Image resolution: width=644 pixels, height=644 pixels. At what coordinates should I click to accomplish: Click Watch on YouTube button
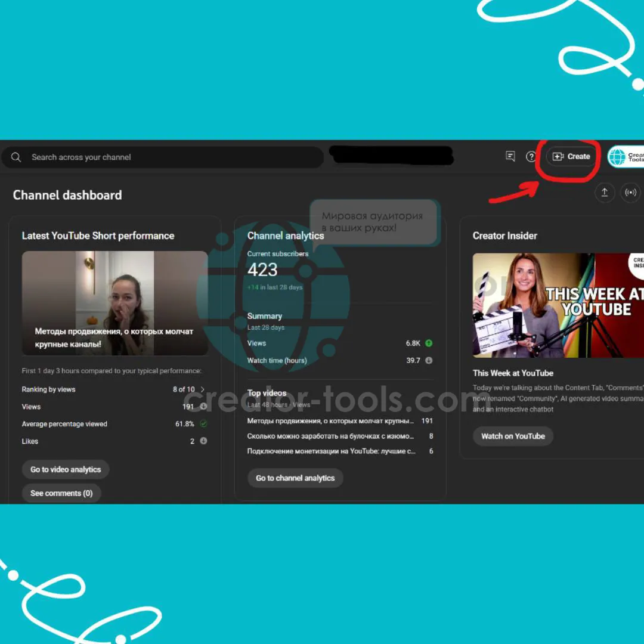513,436
